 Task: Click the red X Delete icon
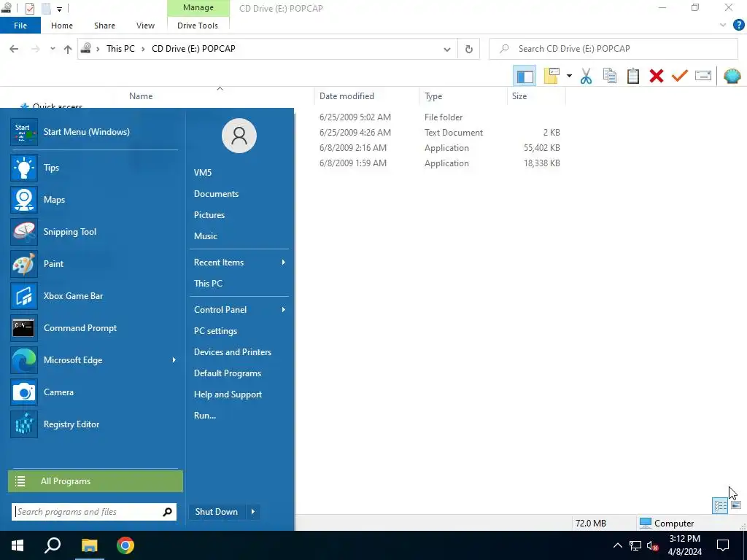[x=657, y=76]
